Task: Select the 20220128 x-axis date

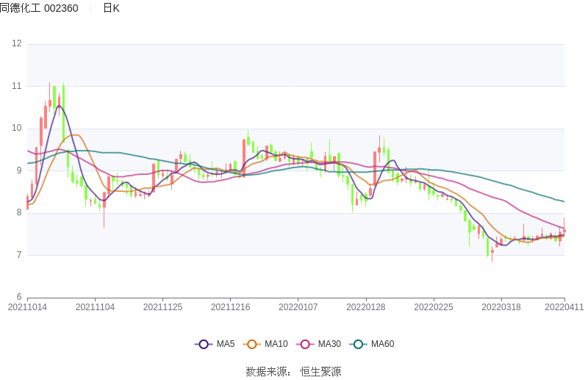Action: point(366,307)
